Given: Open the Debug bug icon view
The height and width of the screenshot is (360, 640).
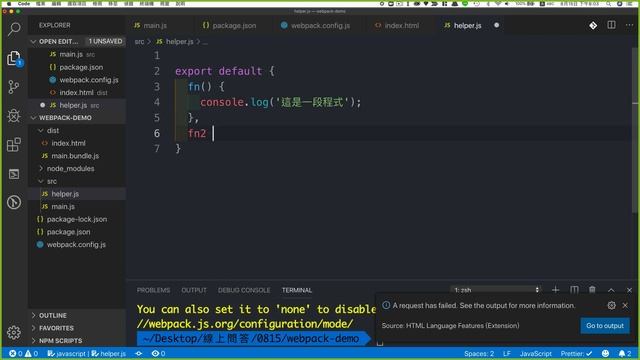Looking at the screenshot, I should coord(14,116).
